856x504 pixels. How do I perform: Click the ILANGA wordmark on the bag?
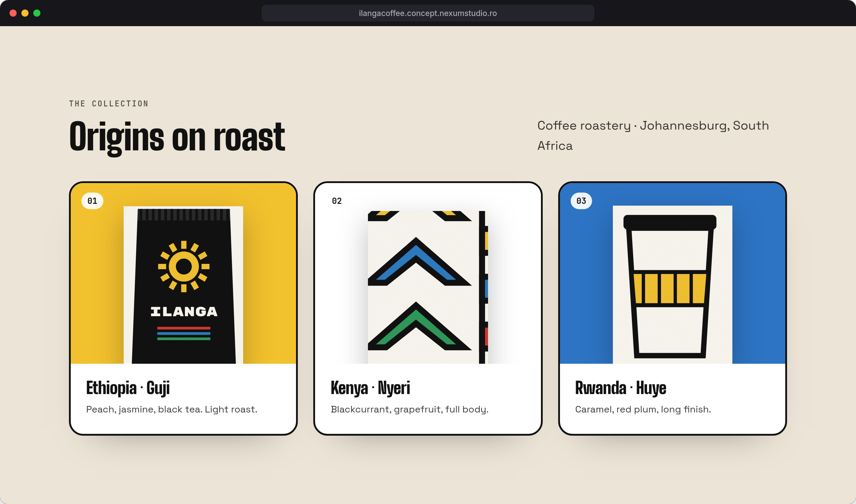[184, 311]
